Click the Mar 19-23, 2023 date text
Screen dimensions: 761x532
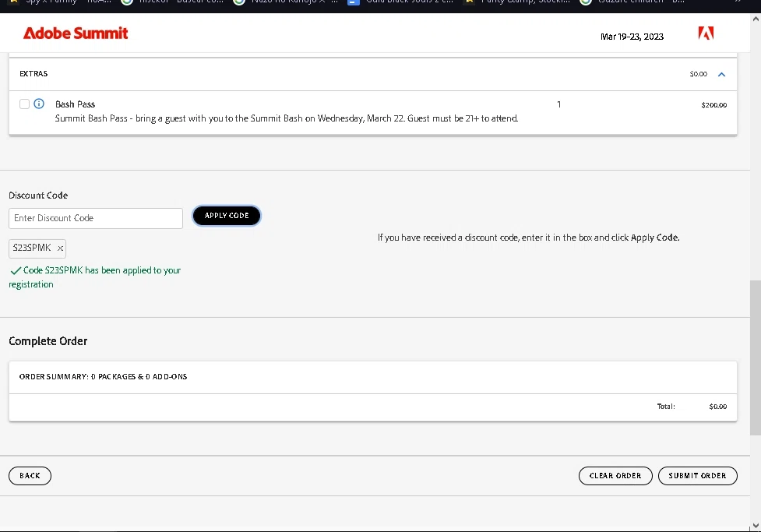(632, 37)
